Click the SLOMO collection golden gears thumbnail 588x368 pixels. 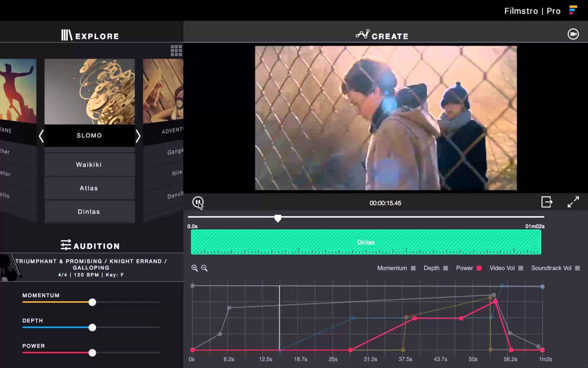click(x=89, y=92)
